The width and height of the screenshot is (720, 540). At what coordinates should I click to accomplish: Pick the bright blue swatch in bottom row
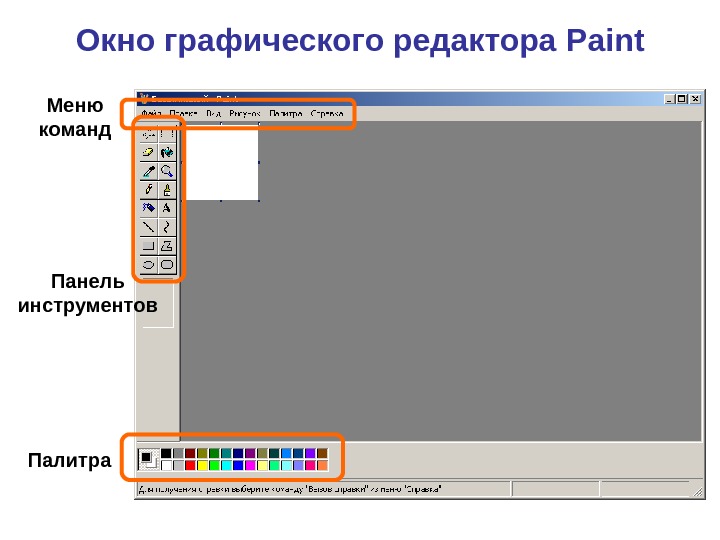pos(238,466)
